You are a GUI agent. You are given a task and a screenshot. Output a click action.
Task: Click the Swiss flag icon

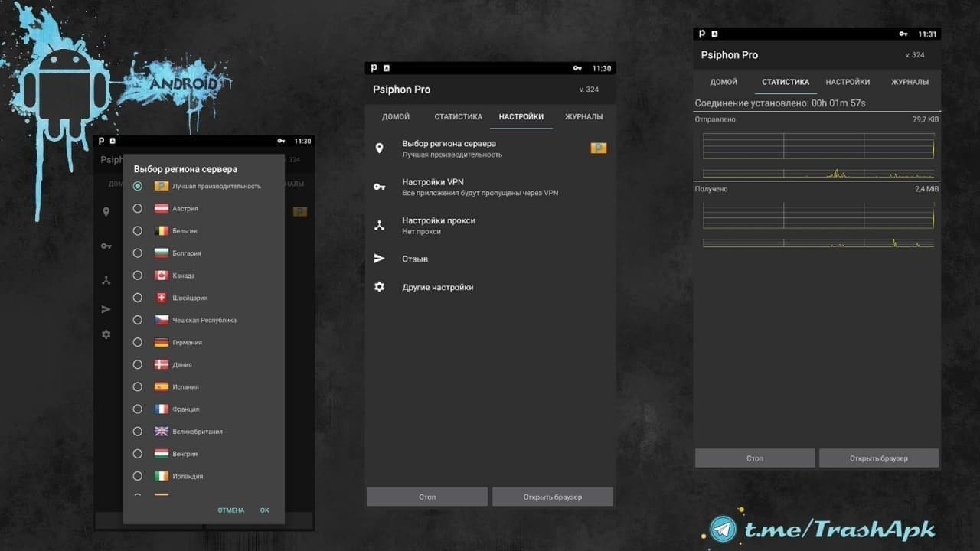[162, 298]
